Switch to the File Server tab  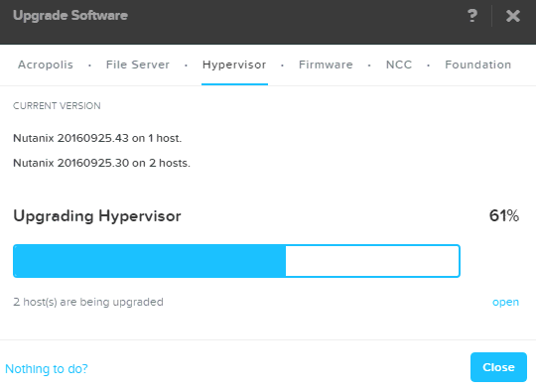(x=138, y=65)
